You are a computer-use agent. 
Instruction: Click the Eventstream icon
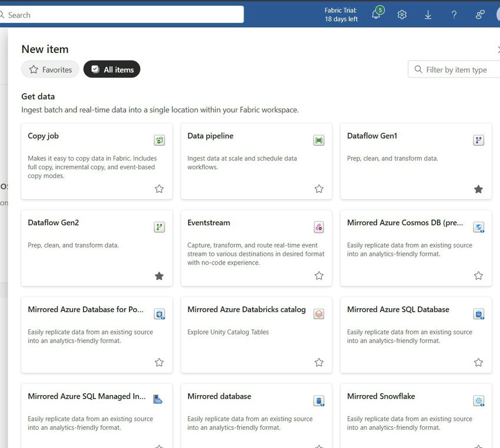[318, 227]
